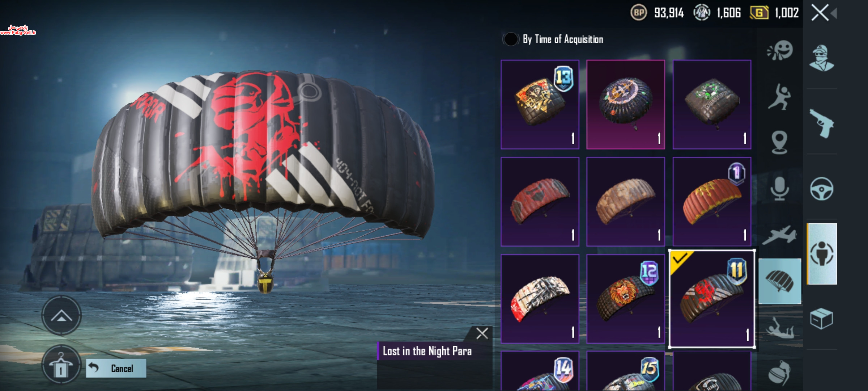Select the dance pose category icon
This screenshot has height=391, width=868.
pyautogui.click(x=779, y=97)
